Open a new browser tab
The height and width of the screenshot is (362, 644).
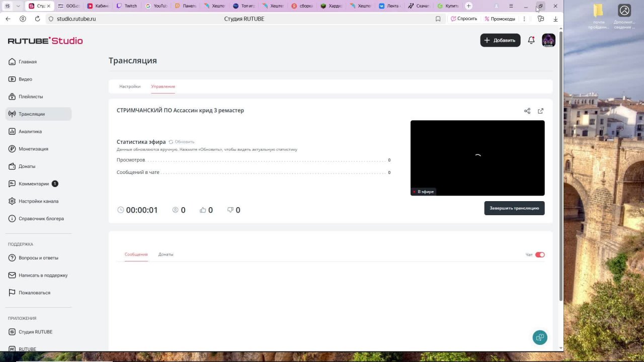[x=469, y=6]
